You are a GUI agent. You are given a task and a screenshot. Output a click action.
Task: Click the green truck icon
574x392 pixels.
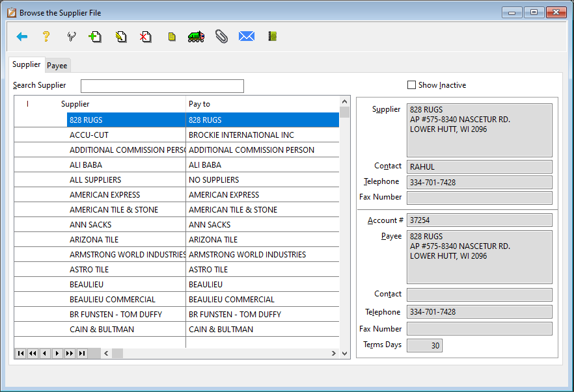pos(197,36)
